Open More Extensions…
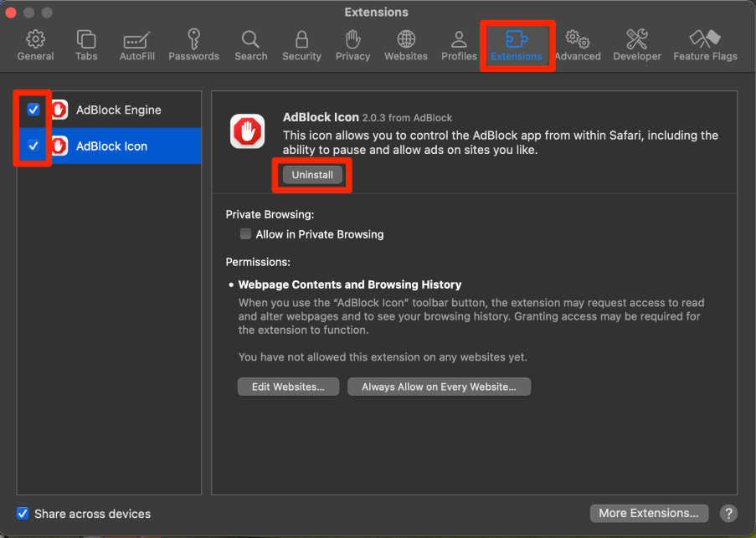756x538 pixels. (x=649, y=514)
